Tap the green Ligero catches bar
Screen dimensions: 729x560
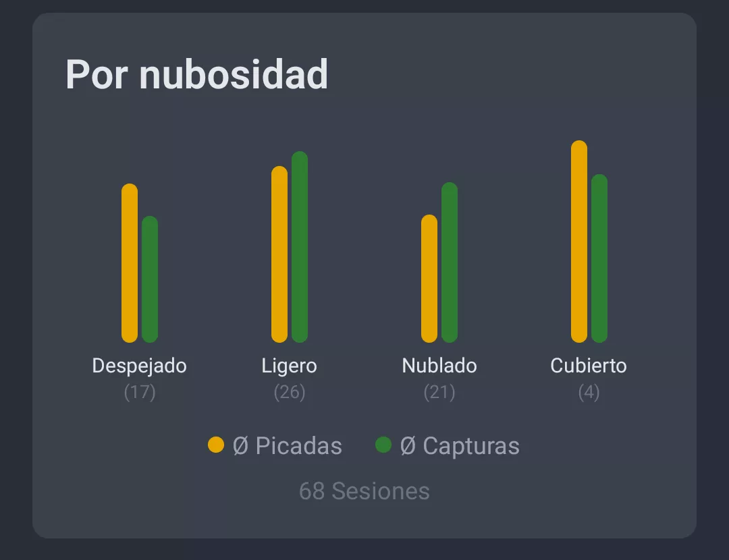[x=300, y=247]
